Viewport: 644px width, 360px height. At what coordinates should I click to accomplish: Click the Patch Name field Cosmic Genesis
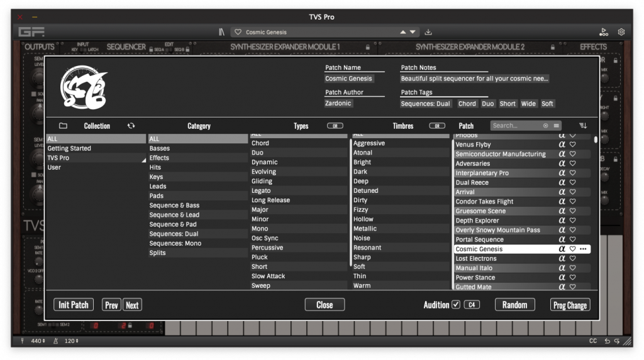(x=348, y=79)
